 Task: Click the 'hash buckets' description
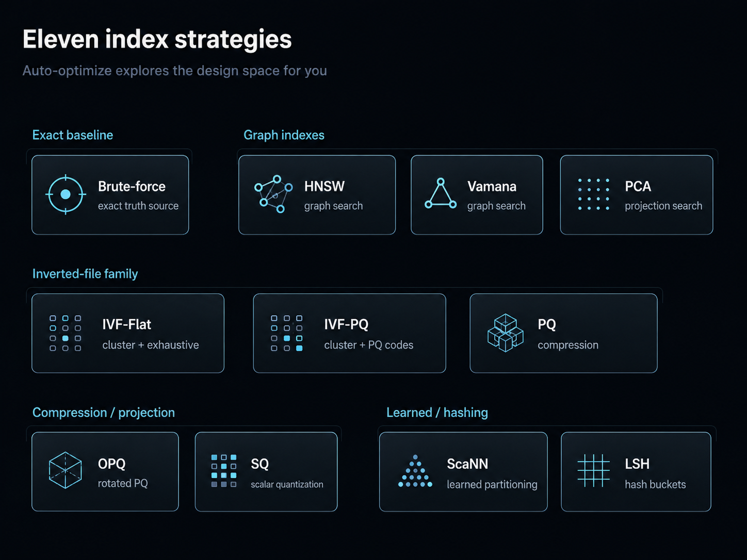coord(655,485)
